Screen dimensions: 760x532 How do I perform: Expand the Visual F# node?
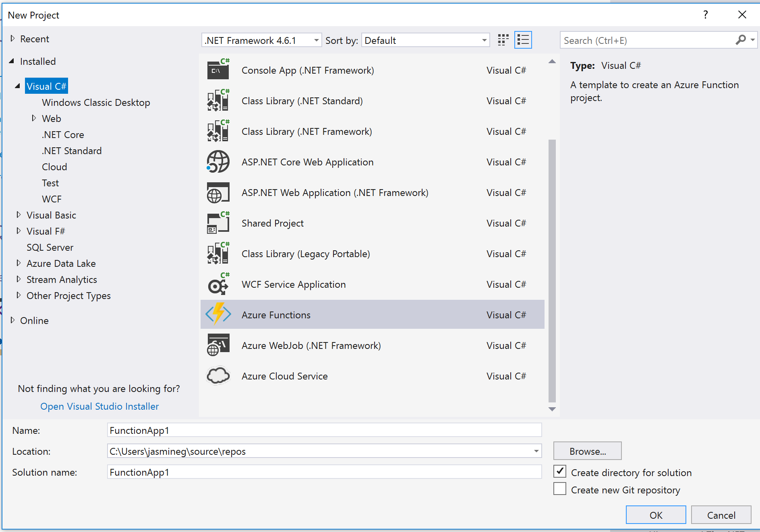tap(19, 231)
